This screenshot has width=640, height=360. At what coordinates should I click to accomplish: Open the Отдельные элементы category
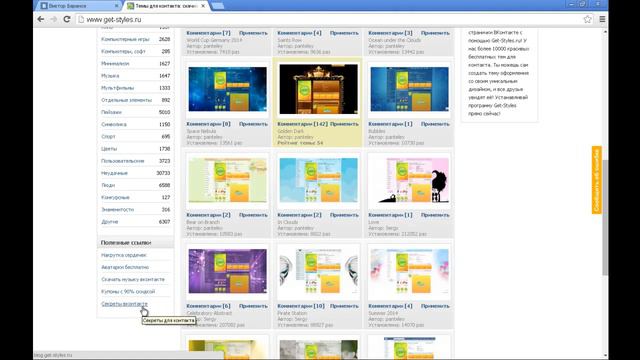pyautogui.click(x=127, y=100)
